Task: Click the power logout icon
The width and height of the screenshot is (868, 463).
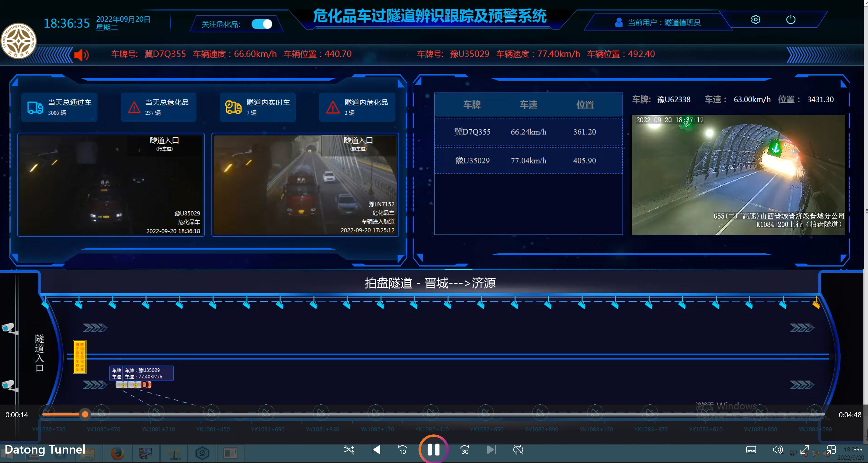Action: (x=790, y=19)
